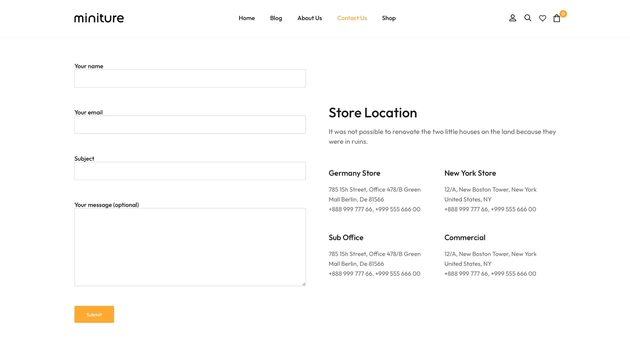Focus the Your name field
630x364 pixels.
(190, 78)
